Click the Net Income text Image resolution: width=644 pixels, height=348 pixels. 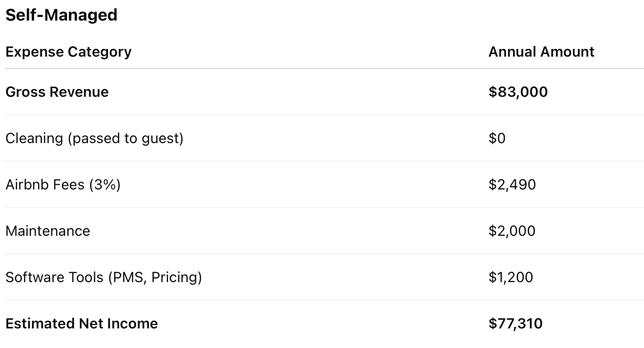[118, 324]
